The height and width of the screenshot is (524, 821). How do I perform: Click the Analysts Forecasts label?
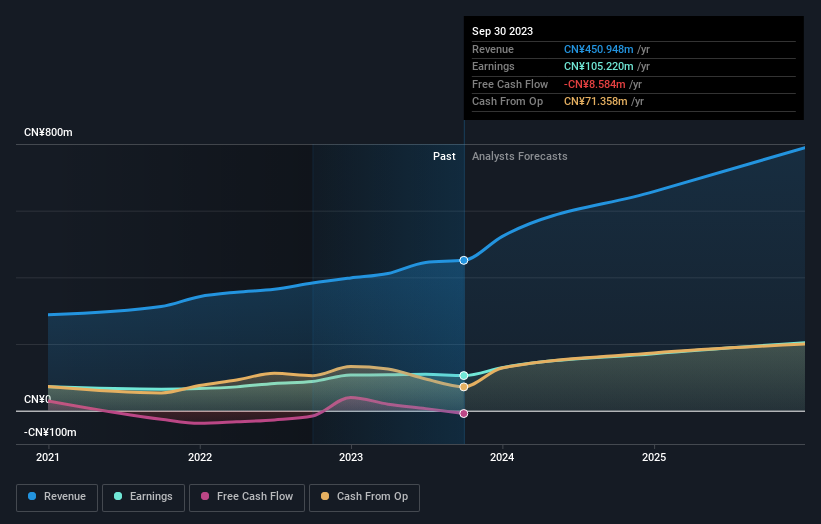coord(519,156)
